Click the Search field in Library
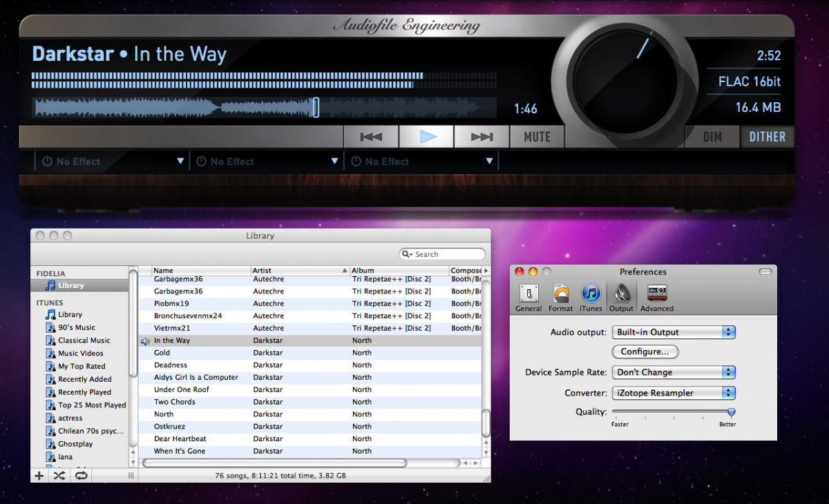Image resolution: width=829 pixels, height=504 pixels. [x=447, y=254]
